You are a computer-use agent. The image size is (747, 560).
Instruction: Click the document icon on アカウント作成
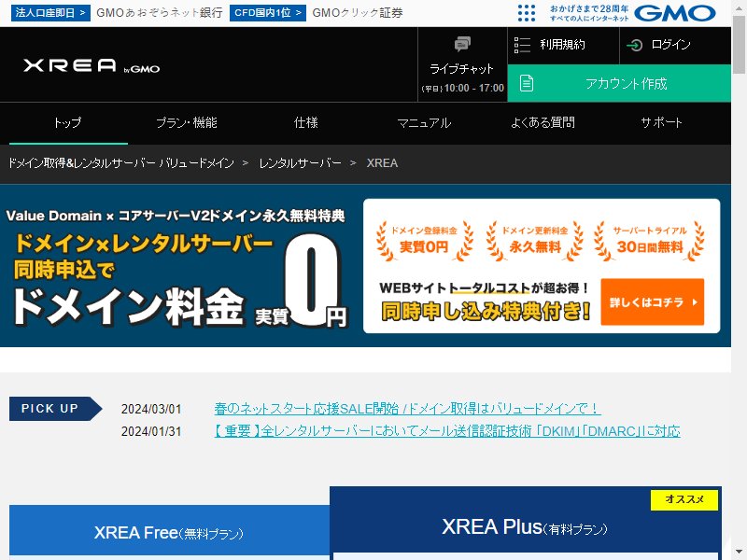(x=527, y=83)
